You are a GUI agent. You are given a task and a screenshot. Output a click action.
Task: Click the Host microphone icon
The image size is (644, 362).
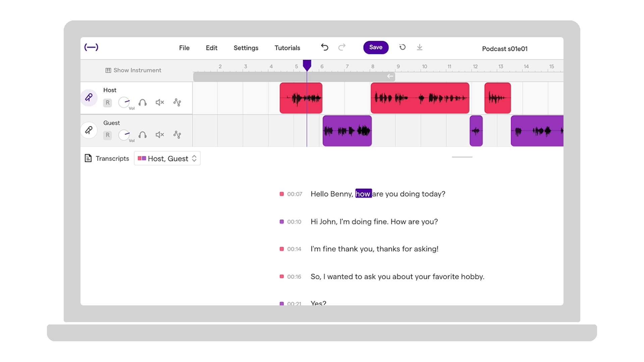click(89, 98)
